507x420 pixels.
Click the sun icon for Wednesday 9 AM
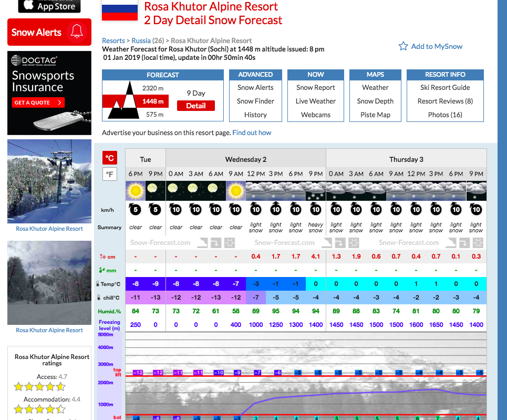click(236, 191)
